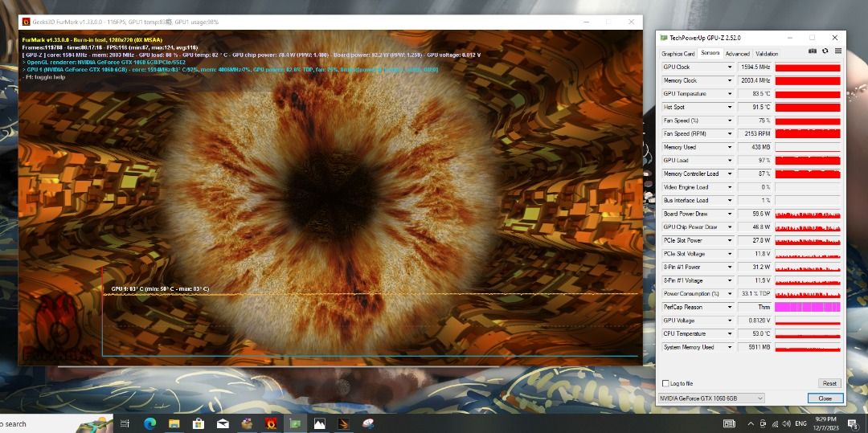Open the CPU Temperature sensor dropdown
The image size is (868, 433).
(730, 334)
